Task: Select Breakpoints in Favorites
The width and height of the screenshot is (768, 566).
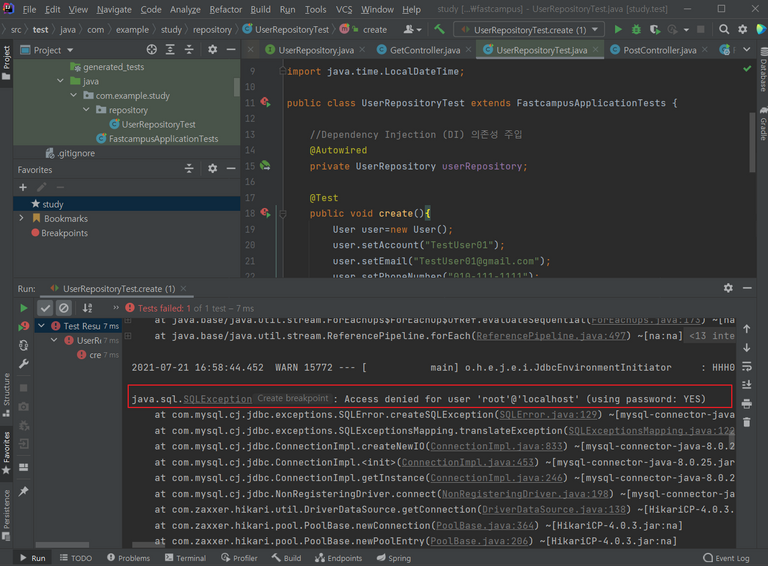Action: [x=64, y=233]
